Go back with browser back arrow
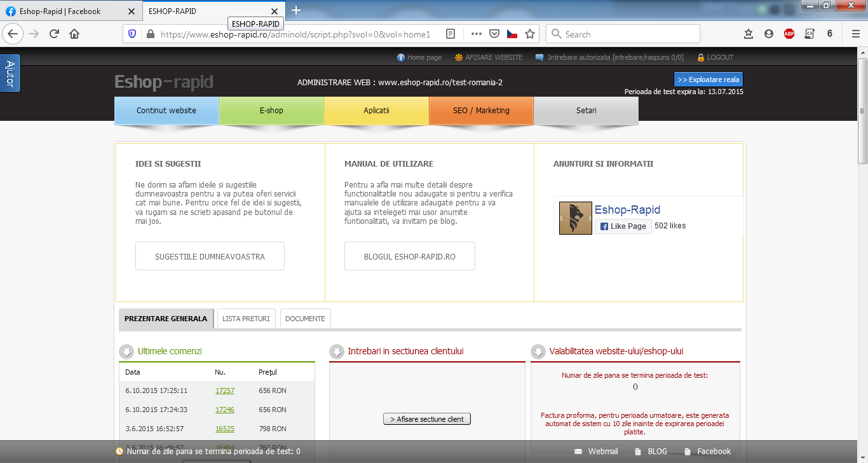This screenshot has height=463, width=868. tap(13, 34)
